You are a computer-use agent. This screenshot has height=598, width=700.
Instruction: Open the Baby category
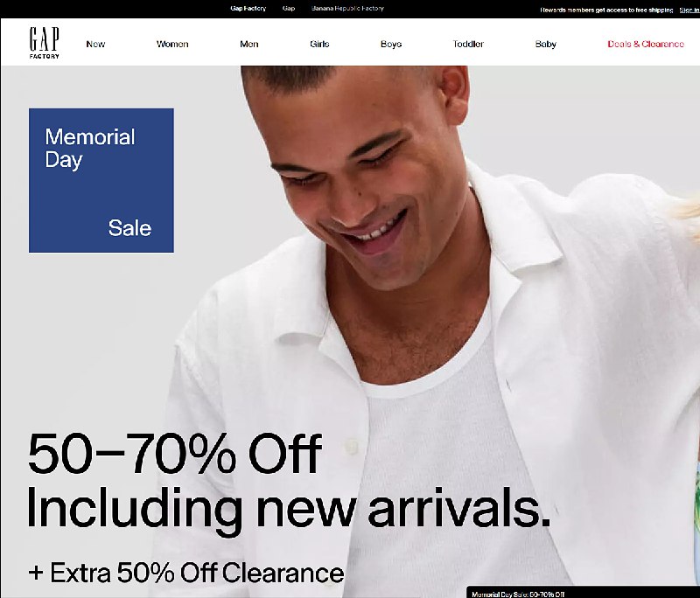coord(545,44)
